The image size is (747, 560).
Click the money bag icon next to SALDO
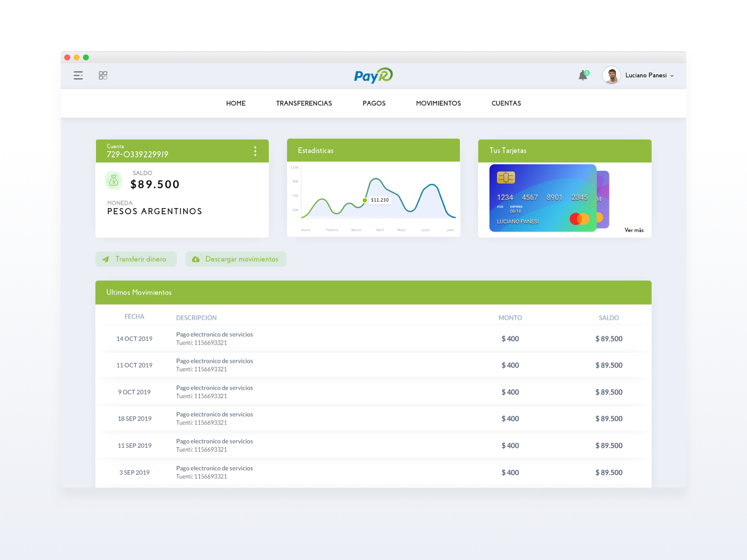coord(113,180)
